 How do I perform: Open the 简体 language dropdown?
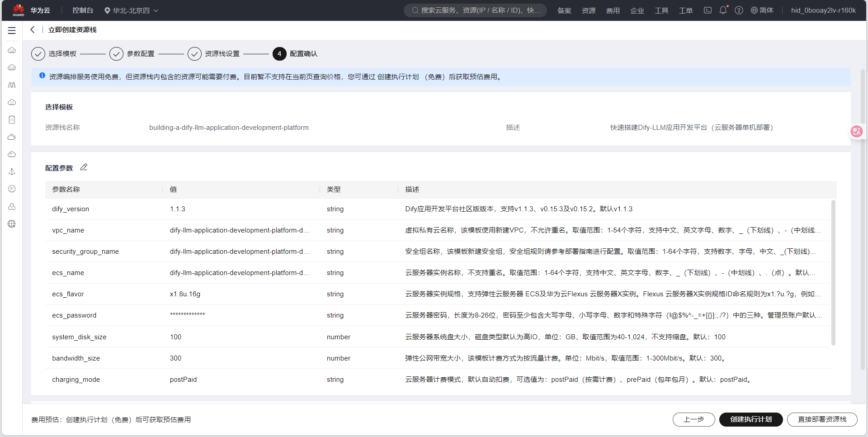[x=762, y=10]
